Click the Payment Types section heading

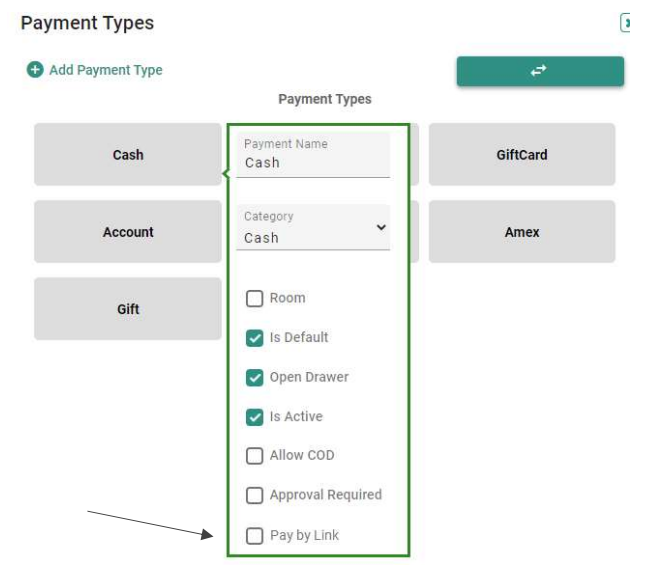click(x=325, y=99)
